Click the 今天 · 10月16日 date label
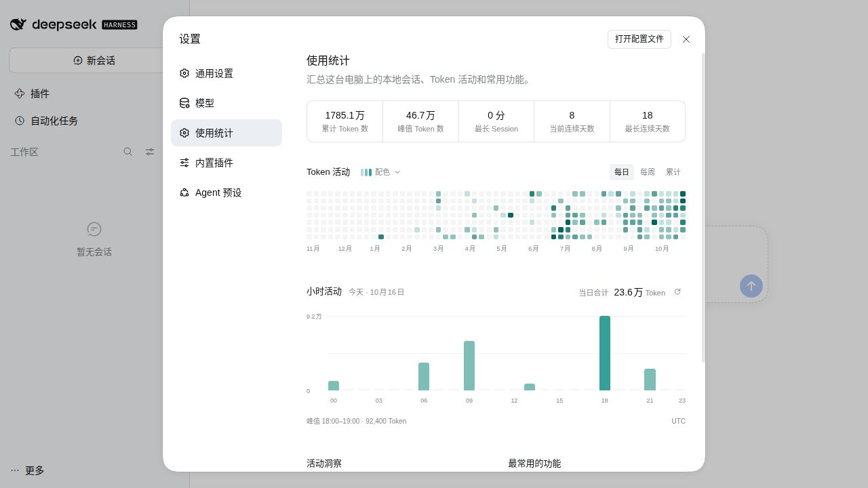This screenshot has width=868, height=488. (x=376, y=292)
